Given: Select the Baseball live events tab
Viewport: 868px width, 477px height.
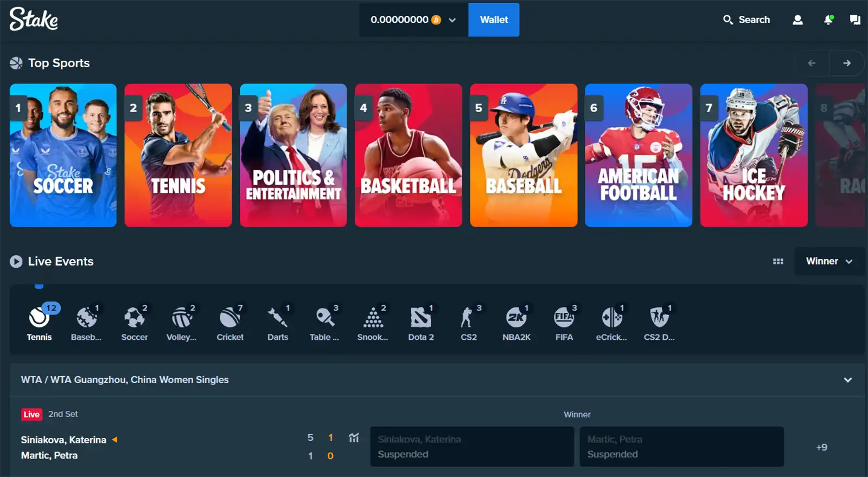Looking at the screenshot, I should pos(86,323).
